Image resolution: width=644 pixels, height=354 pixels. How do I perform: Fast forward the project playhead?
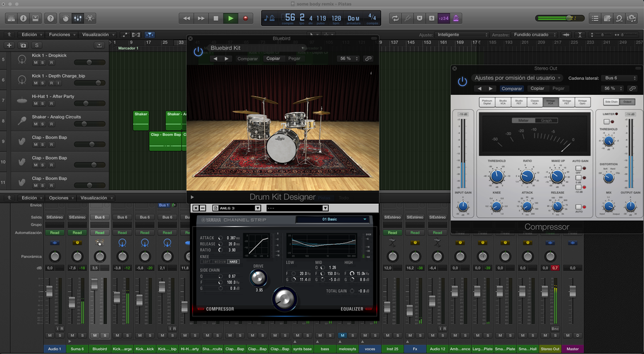[x=201, y=18]
